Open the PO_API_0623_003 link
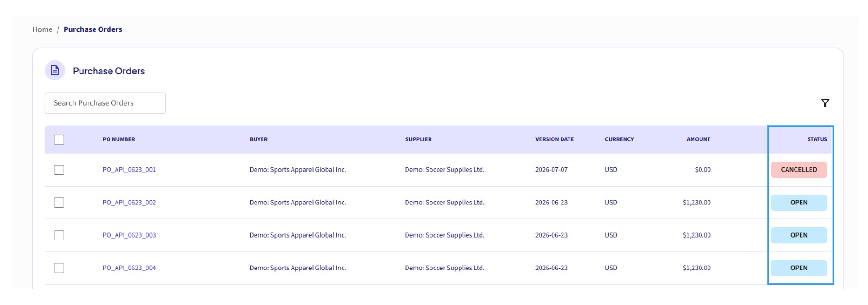Screen dimensions: 868x305 (129, 235)
